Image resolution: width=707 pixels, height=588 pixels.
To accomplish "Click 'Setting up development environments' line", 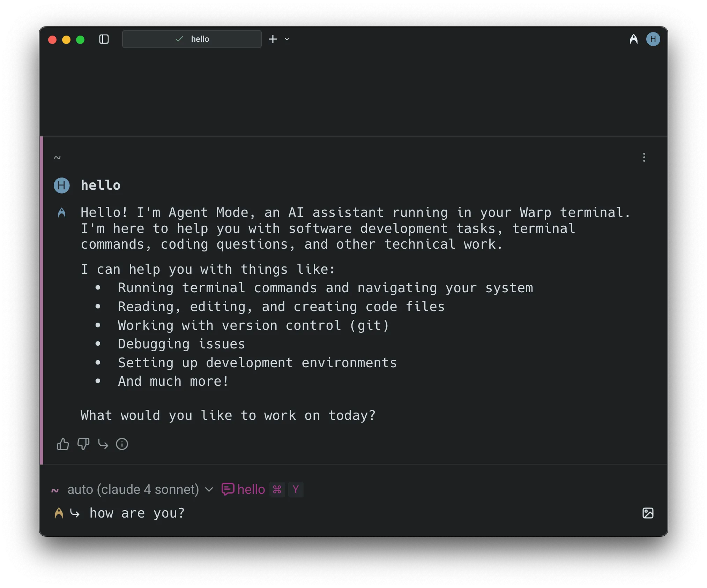I will pyautogui.click(x=257, y=363).
